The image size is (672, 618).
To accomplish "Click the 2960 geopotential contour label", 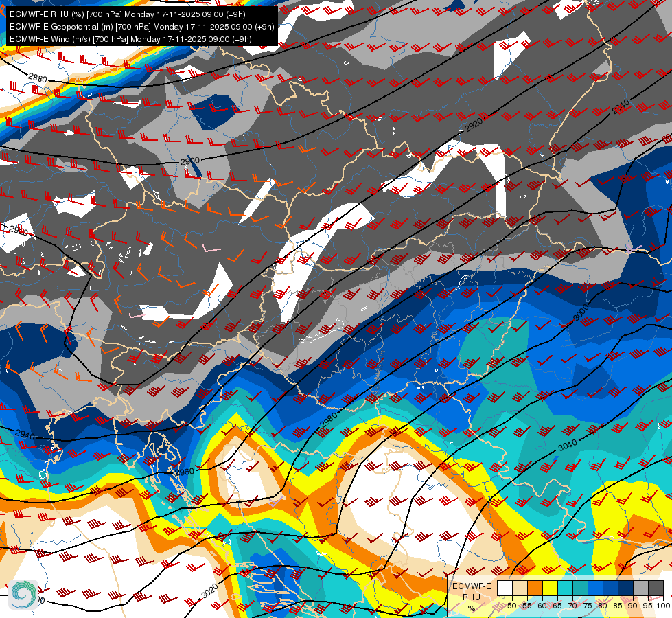I will pyautogui.click(x=185, y=472).
